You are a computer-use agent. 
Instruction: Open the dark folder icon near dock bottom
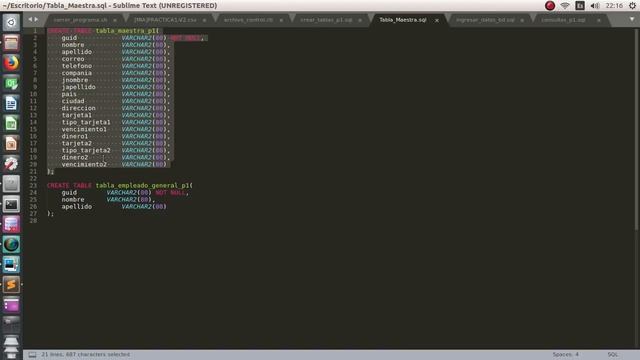point(11,324)
